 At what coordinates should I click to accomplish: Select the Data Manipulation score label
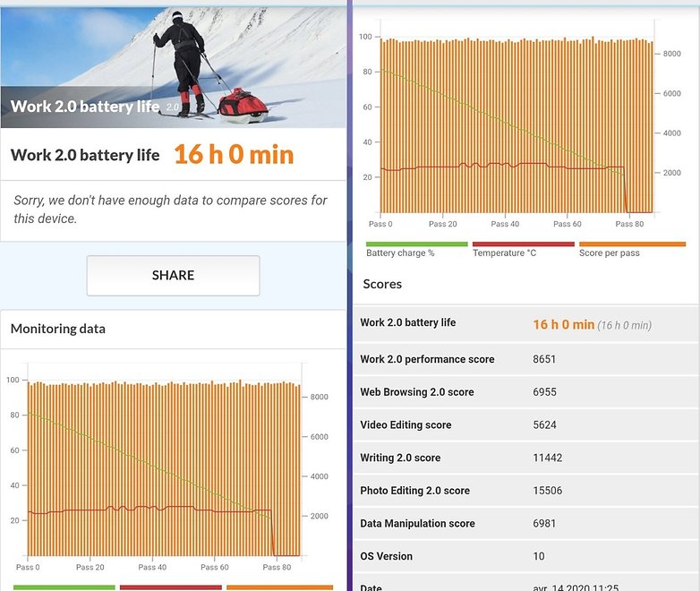click(417, 524)
